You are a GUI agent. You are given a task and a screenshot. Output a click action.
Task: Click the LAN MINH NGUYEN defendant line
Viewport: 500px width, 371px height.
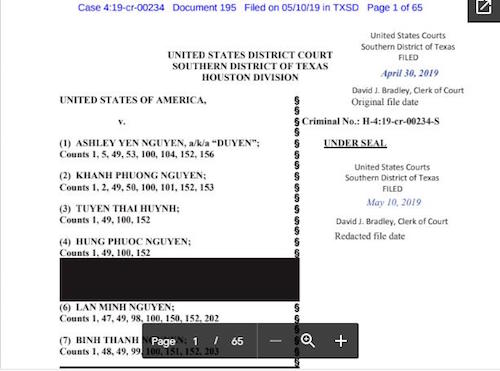(x=117, y=307)
